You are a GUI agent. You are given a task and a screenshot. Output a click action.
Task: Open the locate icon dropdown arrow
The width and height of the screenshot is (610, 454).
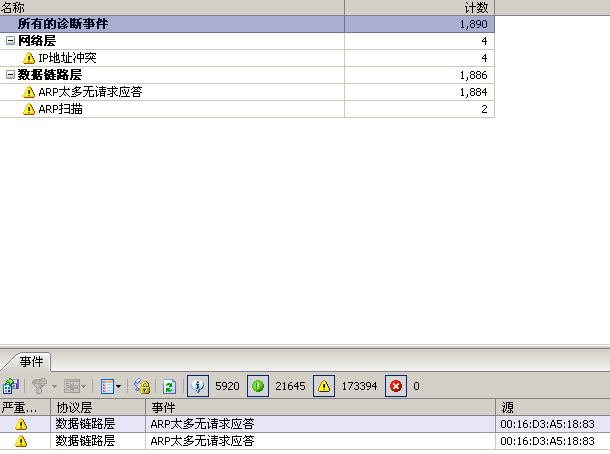click(83, 386)
